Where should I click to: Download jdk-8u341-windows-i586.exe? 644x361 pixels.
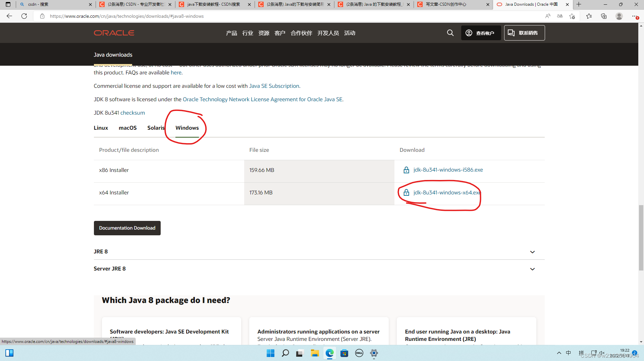[x=448, y=170]
